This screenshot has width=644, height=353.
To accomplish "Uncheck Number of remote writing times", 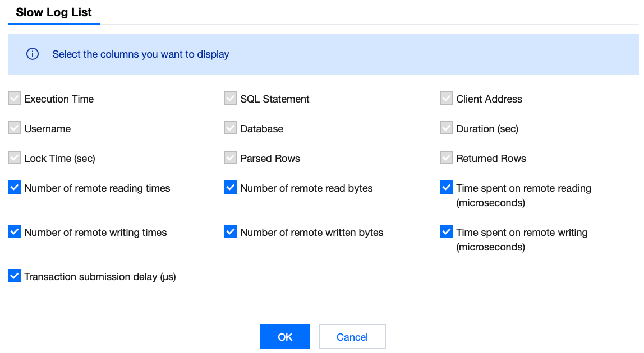I will (15, 231).
